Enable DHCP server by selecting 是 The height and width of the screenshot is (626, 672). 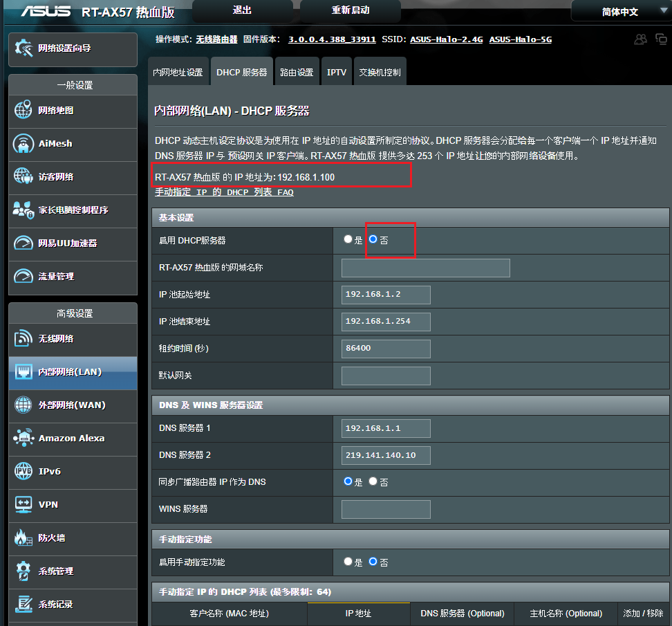(x=348, y=239)
